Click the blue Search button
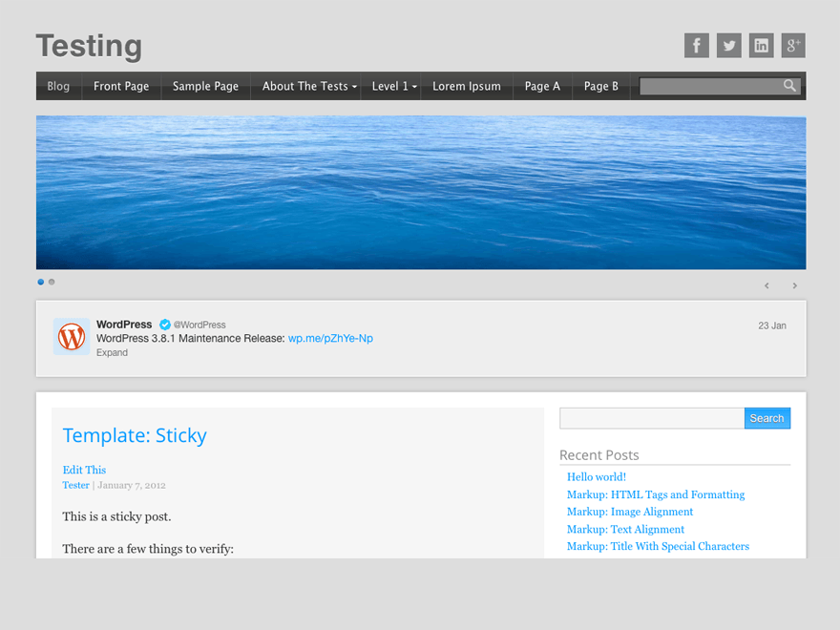The width and height of the screenshot is (840, 630). 767,418
